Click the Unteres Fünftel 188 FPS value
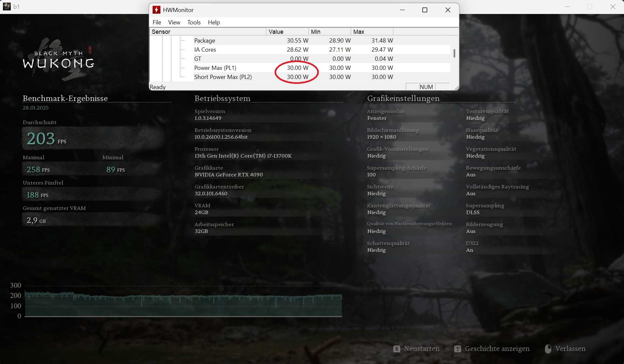Image resolution: width=624 pixels, height=364 pixels. point(37,195)
